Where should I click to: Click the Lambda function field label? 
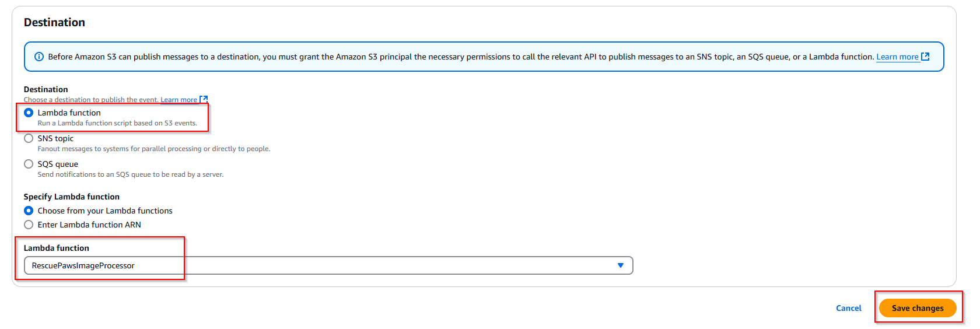(57, 248)
